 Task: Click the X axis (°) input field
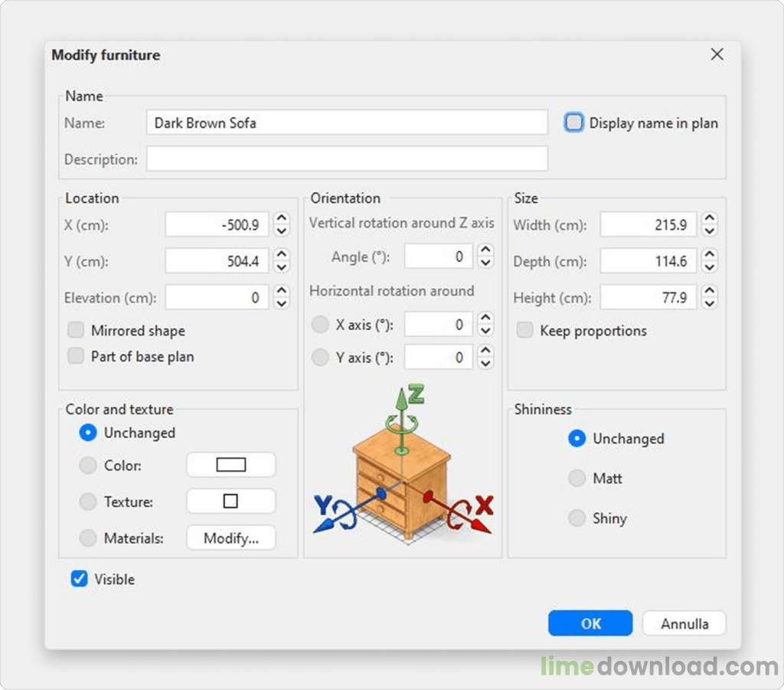click(439, 325)
